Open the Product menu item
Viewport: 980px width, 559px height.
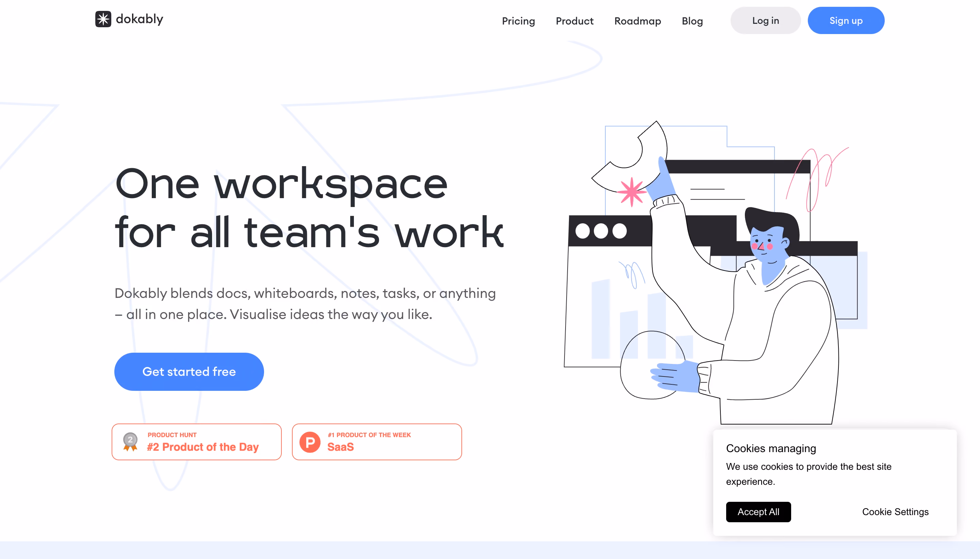574,21
